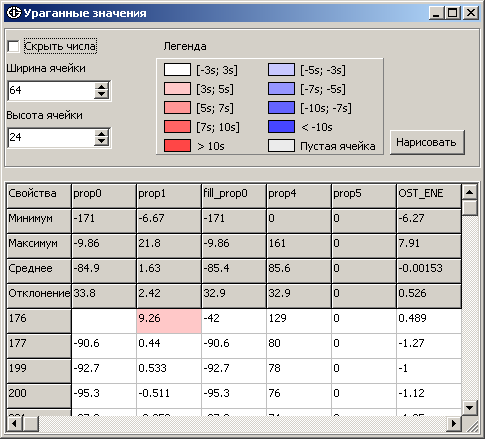Pick the [7s; 10s] red swatch
Screen dimensions: 485x439
177,127
